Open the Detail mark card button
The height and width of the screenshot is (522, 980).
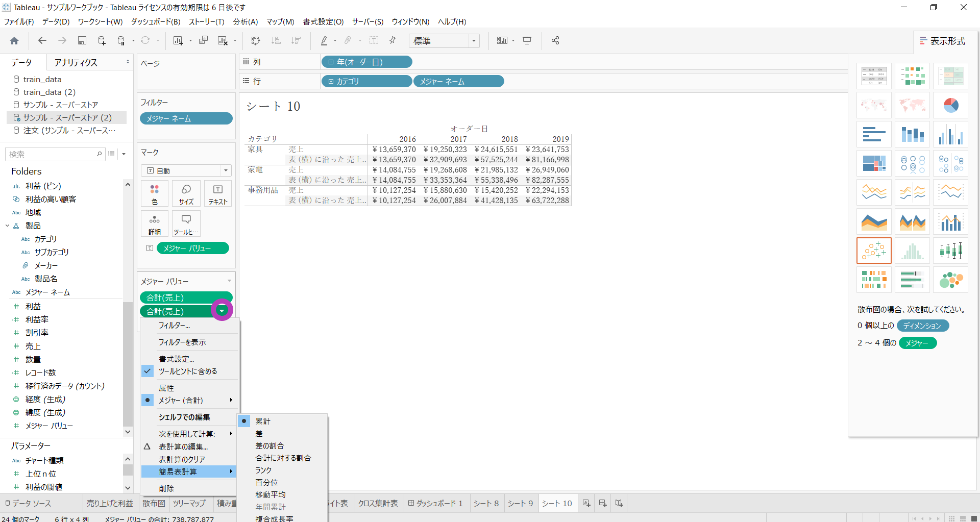155,224
